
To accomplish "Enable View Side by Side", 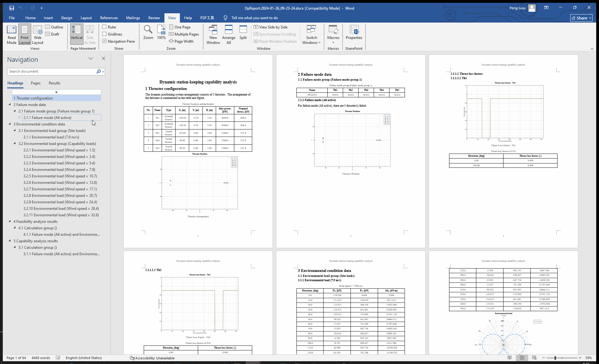I will click(x=270, y=27).
